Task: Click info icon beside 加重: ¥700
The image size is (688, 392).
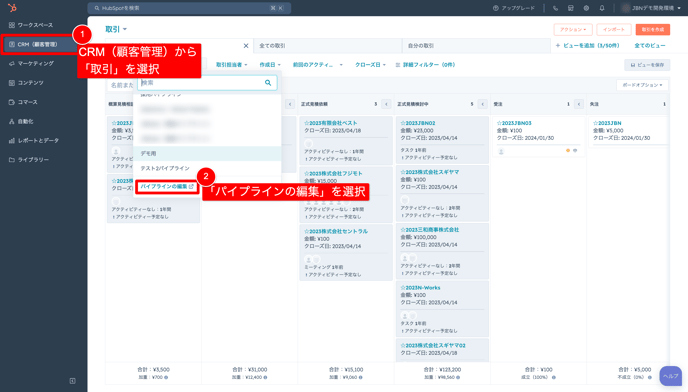Action: (x=166, y=378)
